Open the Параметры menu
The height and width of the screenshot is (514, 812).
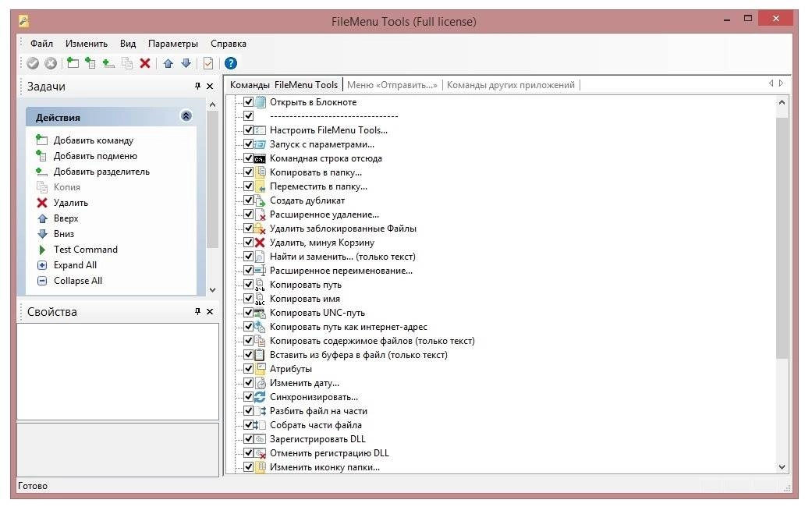(x=173, y=44)
